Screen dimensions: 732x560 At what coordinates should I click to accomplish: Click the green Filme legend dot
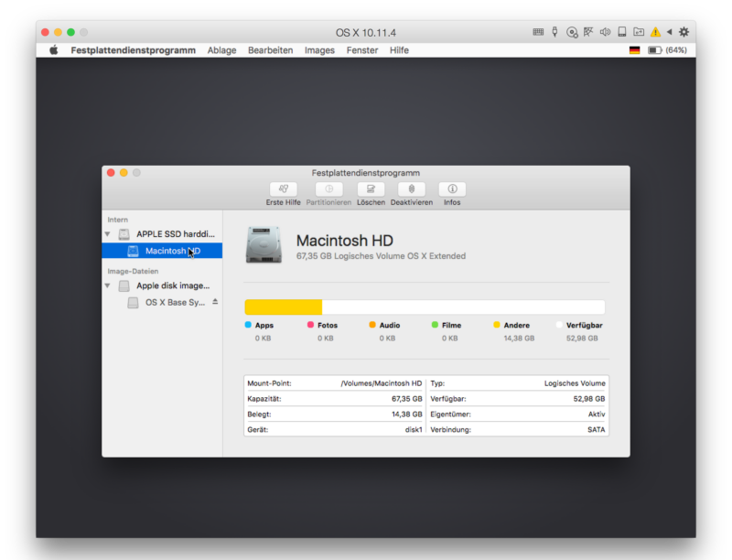[435, 325]
